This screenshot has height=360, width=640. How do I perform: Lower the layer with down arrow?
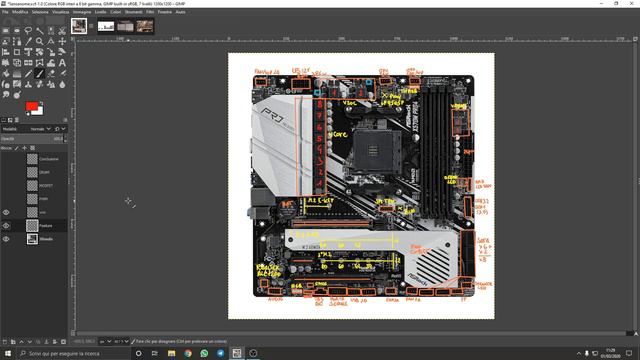[x=29, y=342]
